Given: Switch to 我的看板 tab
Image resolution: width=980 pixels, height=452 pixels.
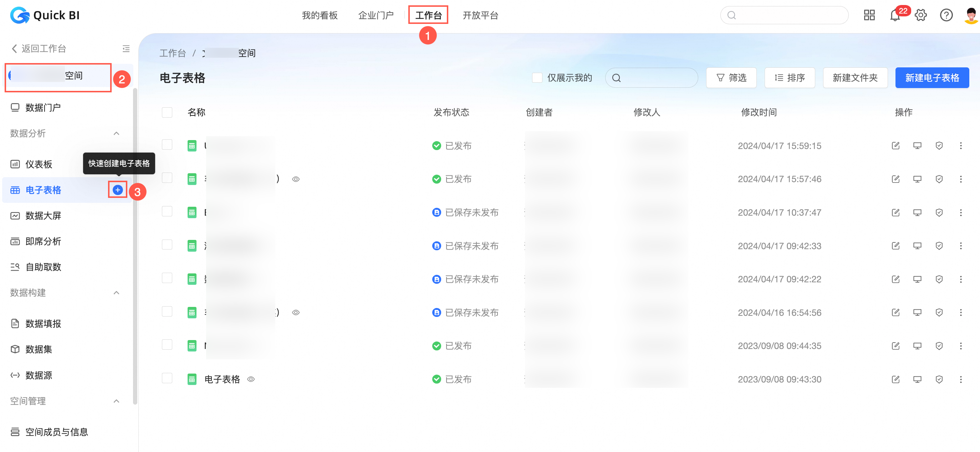Looking at the screenshot, I should point(320,16).
